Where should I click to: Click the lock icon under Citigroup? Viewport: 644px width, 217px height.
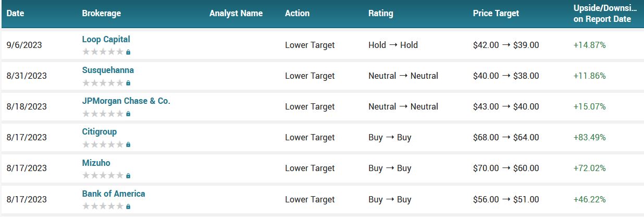pos(128,144)
